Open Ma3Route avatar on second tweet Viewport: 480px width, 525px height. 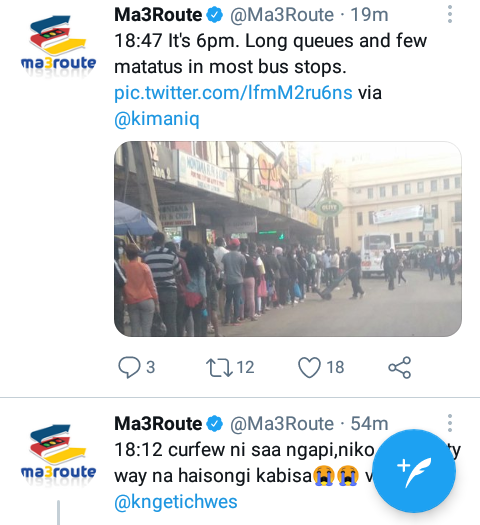[x=58, y=453]
